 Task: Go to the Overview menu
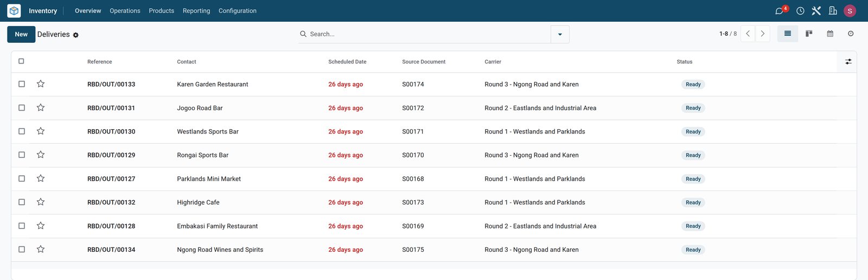88,11
